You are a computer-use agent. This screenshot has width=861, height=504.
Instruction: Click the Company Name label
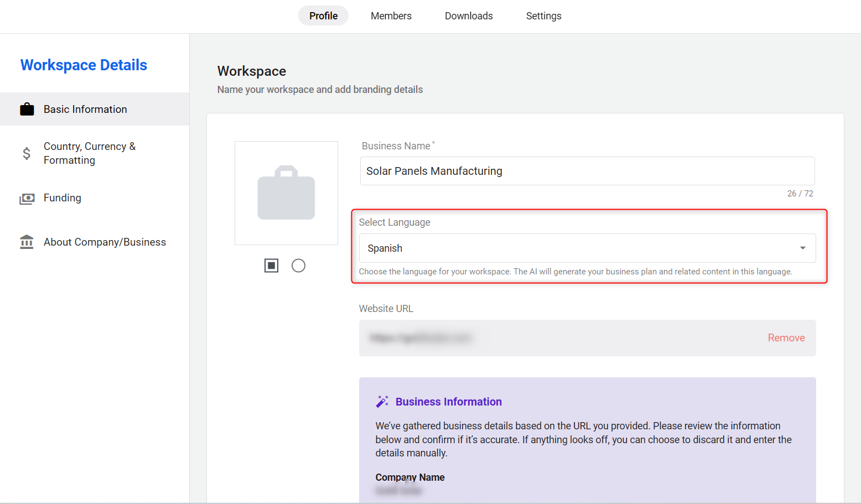[x=410, y=477]
